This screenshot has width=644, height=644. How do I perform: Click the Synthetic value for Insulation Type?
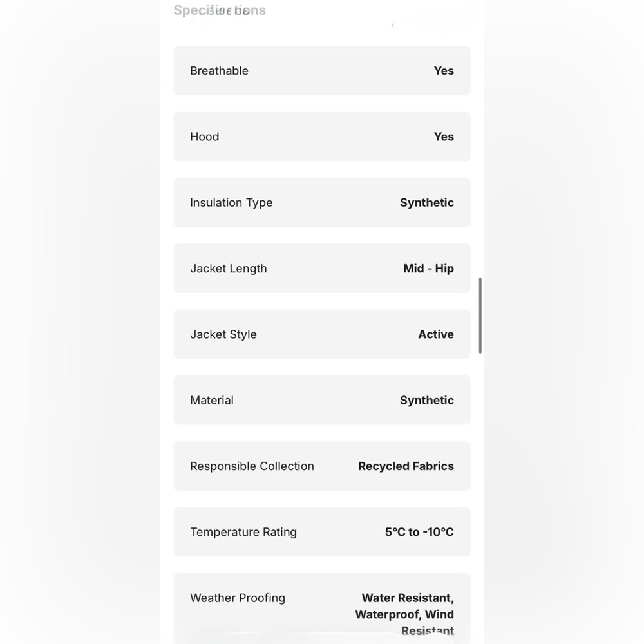click(427, 202)
